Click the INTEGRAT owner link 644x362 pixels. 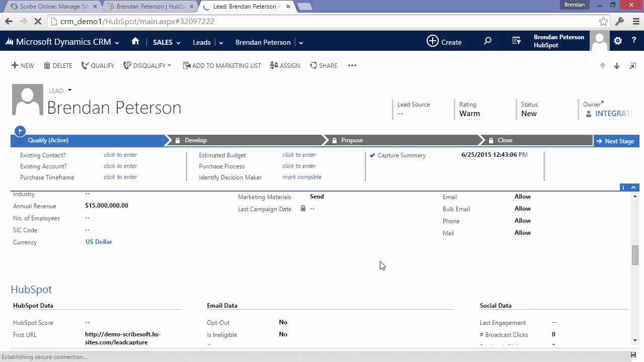pos(613,114)
